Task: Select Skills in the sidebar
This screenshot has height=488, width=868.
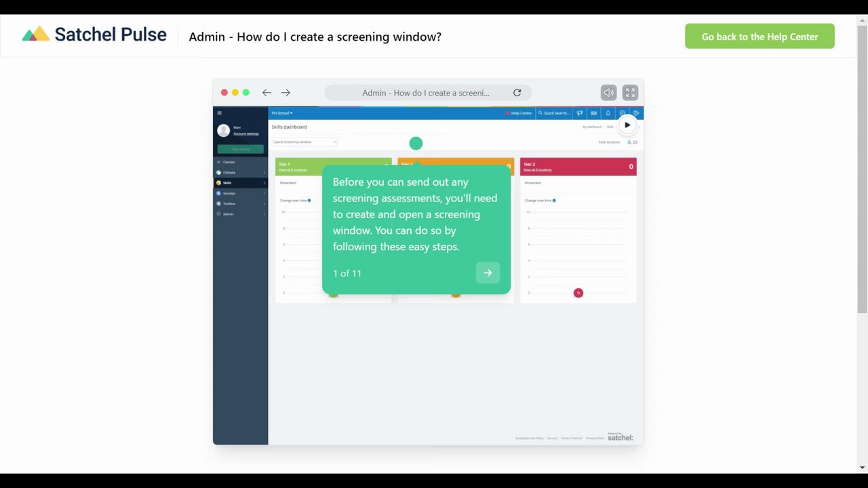Action: pyautogui.click(x=240, y=183)
